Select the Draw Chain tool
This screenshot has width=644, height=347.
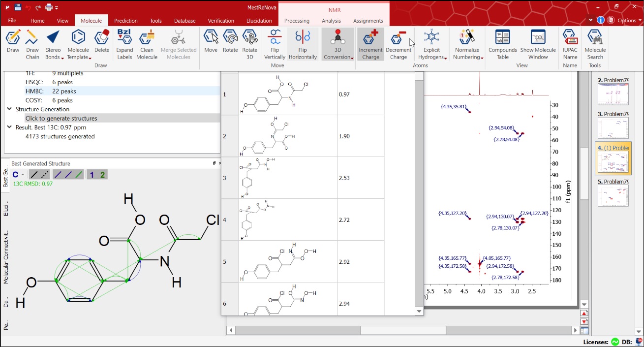coord(32,43)
